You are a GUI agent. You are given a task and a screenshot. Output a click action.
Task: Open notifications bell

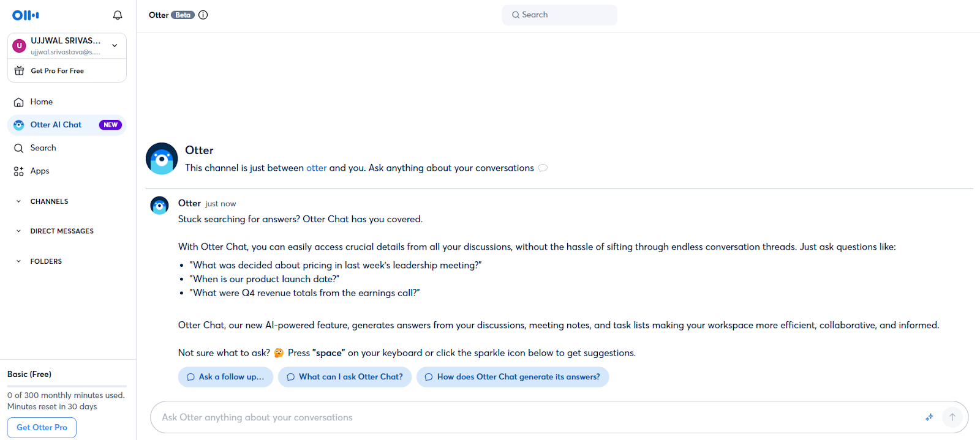118,15
